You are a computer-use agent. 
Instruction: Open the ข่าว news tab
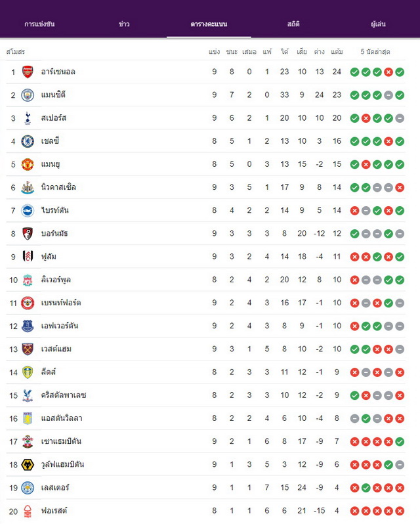[124, 24]
